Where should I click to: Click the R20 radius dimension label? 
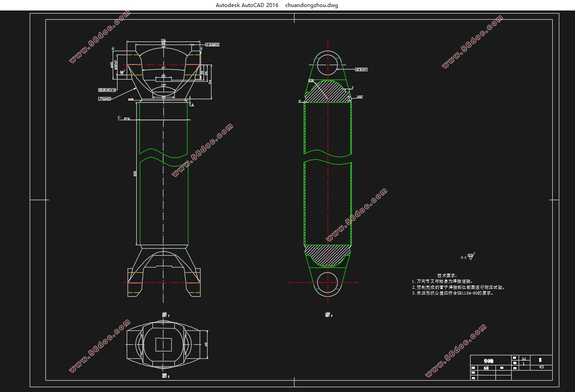point(312,81)
